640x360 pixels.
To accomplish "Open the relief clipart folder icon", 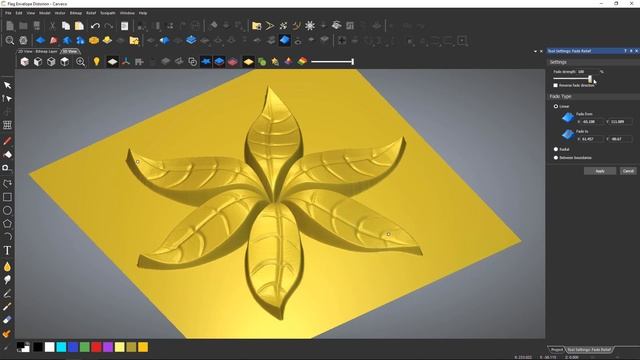I will tap(134, 40).
